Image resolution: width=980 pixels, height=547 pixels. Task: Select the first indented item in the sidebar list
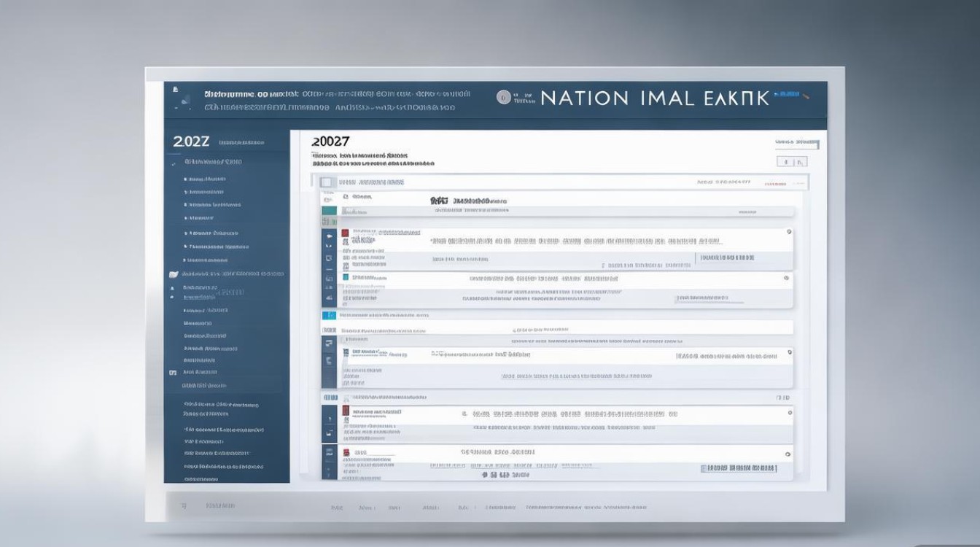pos(206,179)
